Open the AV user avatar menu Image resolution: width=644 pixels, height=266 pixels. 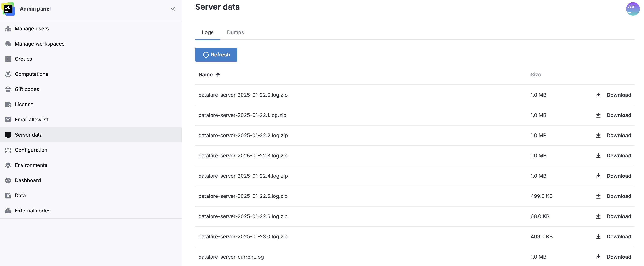pyautogui.click(x=633, y=9)
